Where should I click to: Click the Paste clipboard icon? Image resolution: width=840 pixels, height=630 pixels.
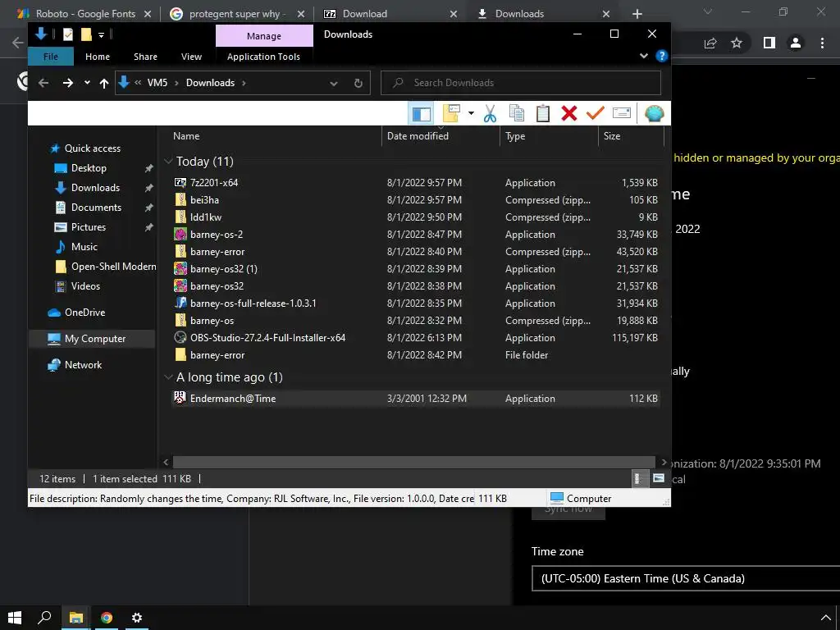(x=543, y=113)
